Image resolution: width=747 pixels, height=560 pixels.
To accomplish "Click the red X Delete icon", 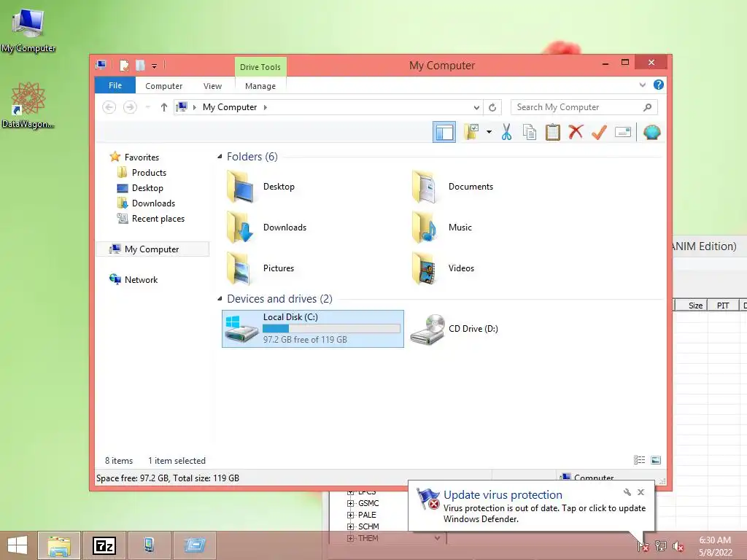I will (576, 132).
